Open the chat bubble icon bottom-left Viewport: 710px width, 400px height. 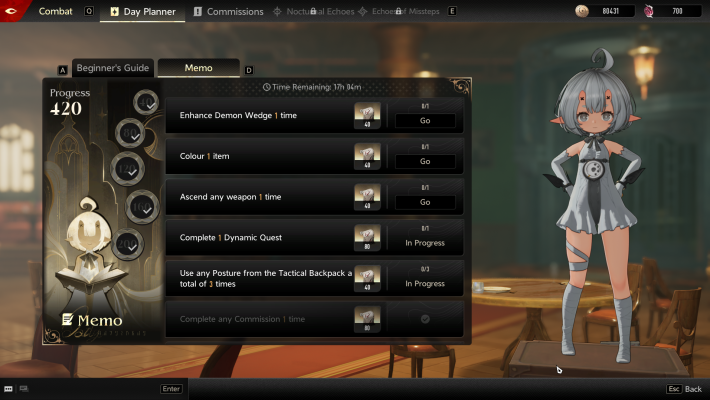[x=9, y=389]
